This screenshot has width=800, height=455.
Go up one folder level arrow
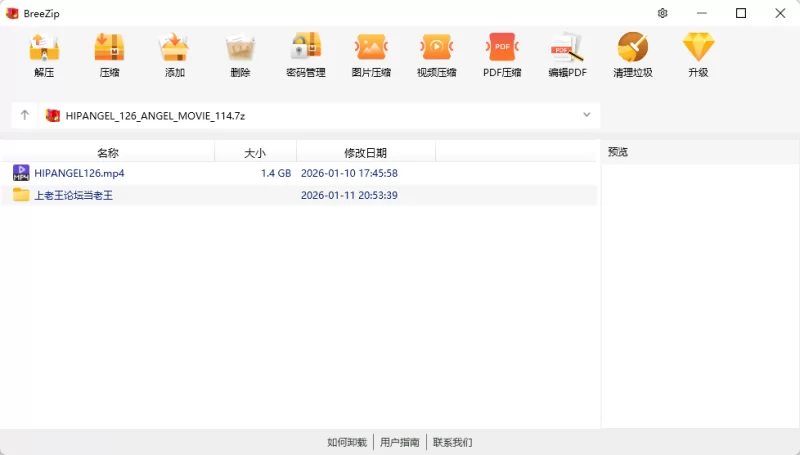(x=24, y=115)
